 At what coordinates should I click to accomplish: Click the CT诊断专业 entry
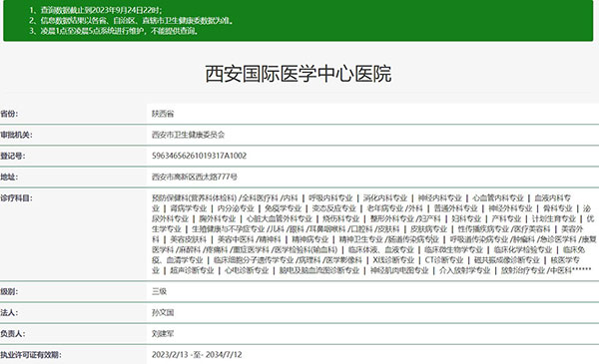point(444,260)
